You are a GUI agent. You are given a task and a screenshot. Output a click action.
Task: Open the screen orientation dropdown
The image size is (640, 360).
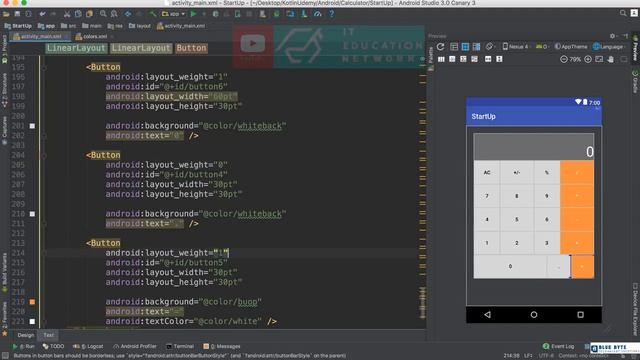pos(490,47)
